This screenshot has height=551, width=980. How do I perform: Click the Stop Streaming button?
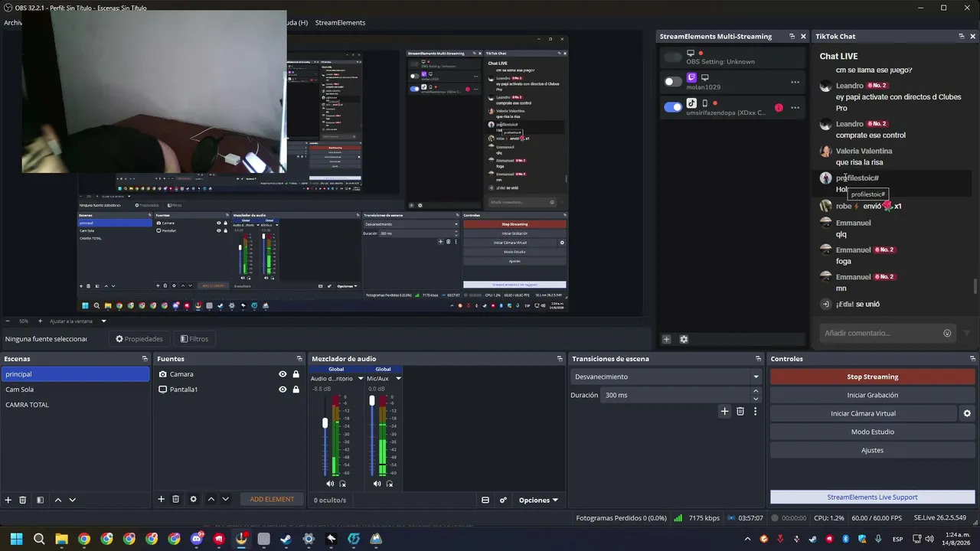[x=872, y=377]
